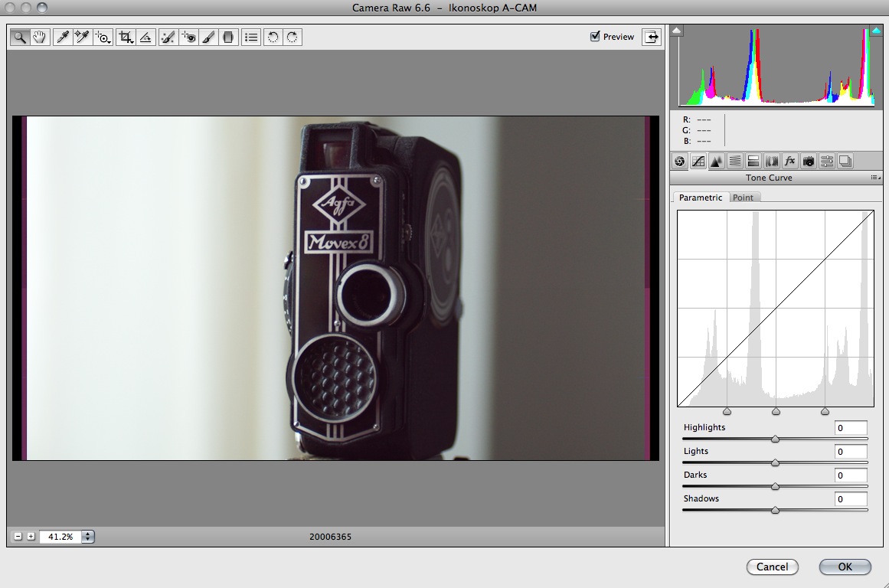Pick the Straighten tool
The width and height of the screenshot is (889, 588).
145,37
